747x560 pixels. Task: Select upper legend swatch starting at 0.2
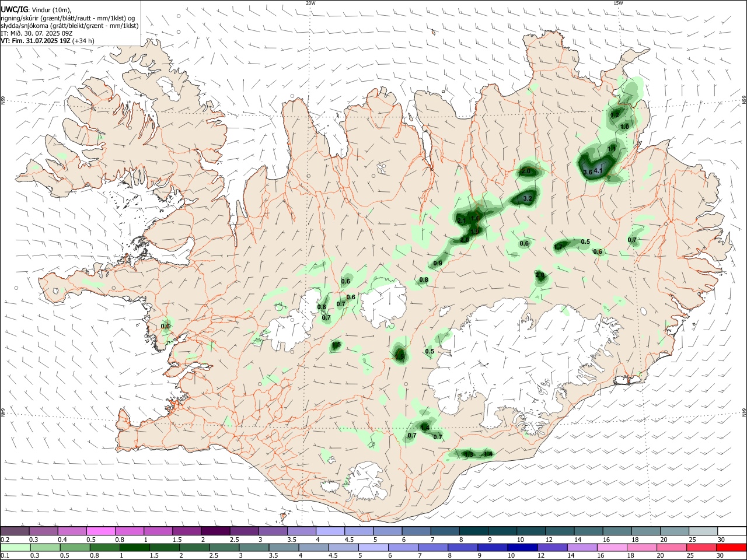15,531
